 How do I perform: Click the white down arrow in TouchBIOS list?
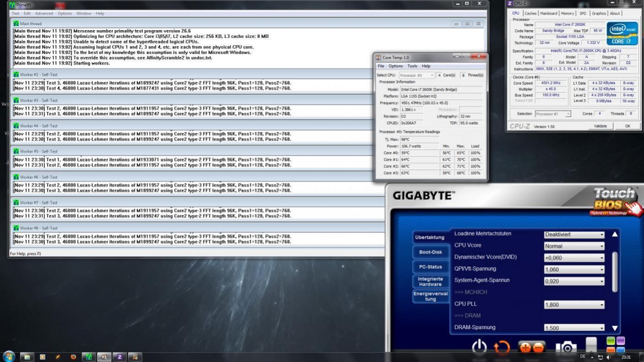[x=615, y=328]
